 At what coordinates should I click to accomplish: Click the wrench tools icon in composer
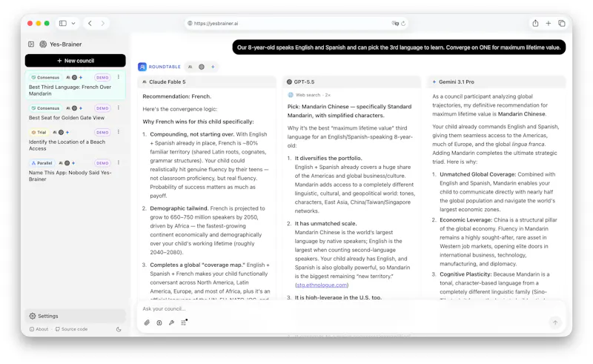click(x=171, y=322)
